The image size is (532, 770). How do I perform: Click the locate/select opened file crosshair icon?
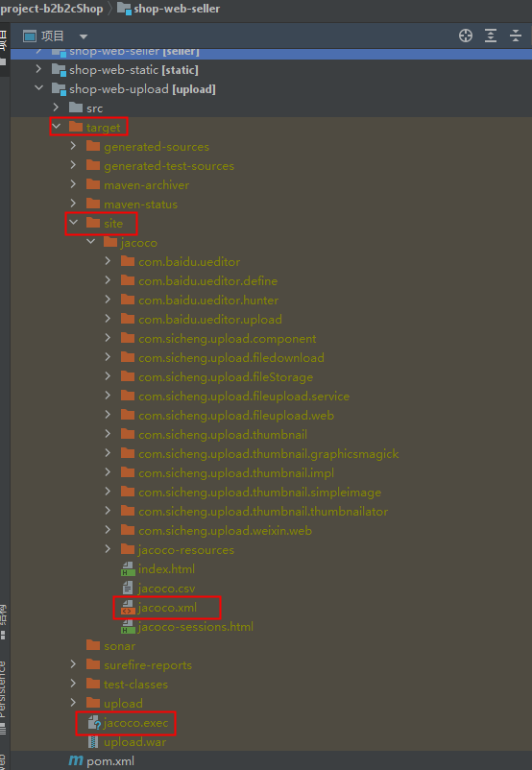coord(465,36)
